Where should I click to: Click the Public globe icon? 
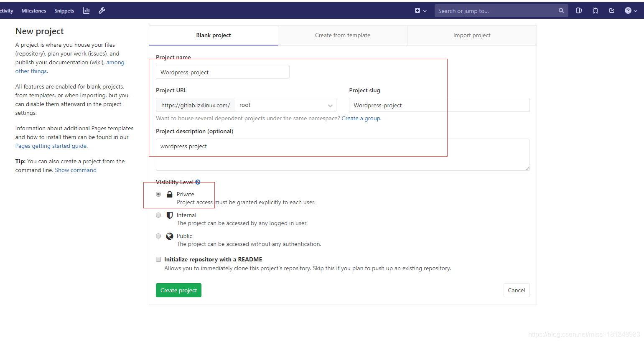coord(170,236)
